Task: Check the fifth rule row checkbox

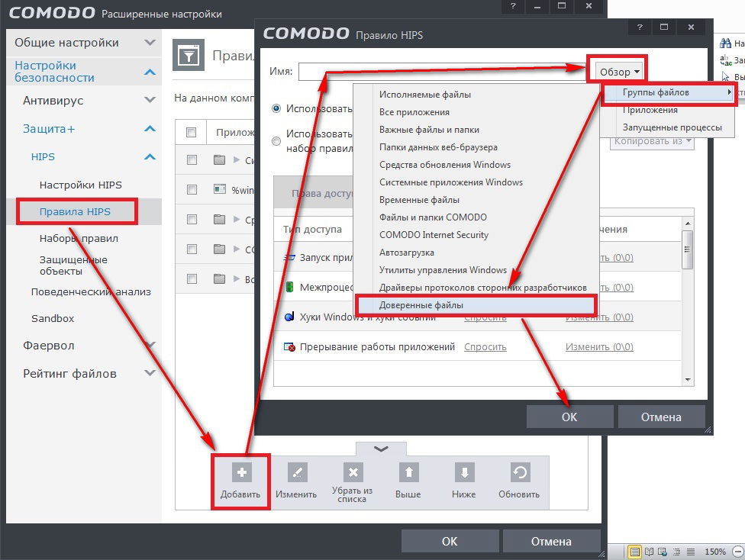Action: pyautogui.click(x=192, y=278)
